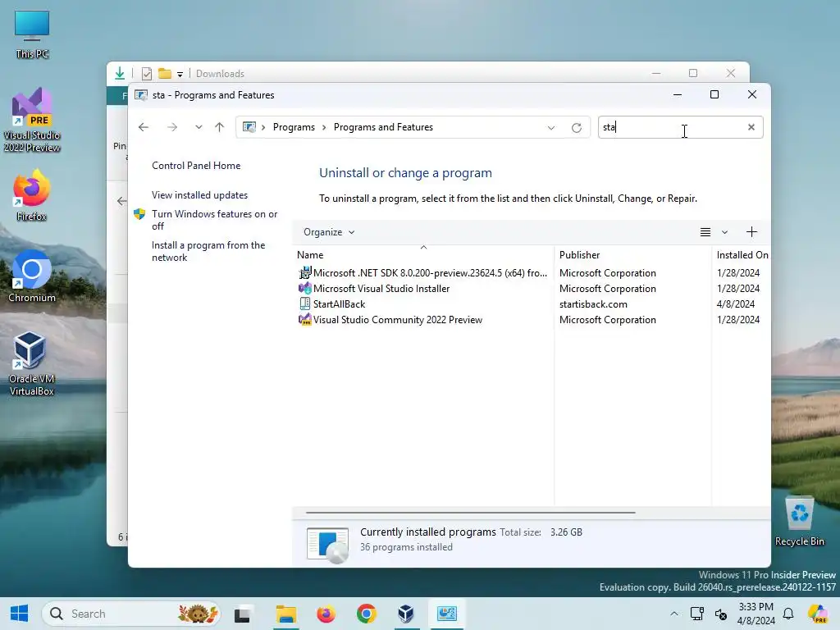
Task: Open network status tray icon
Action: [696, 614]
